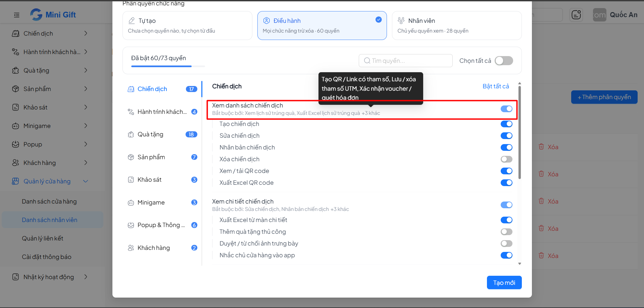Expand the Hành trình khách hàng sidebar chevron

tap(86, 52)
